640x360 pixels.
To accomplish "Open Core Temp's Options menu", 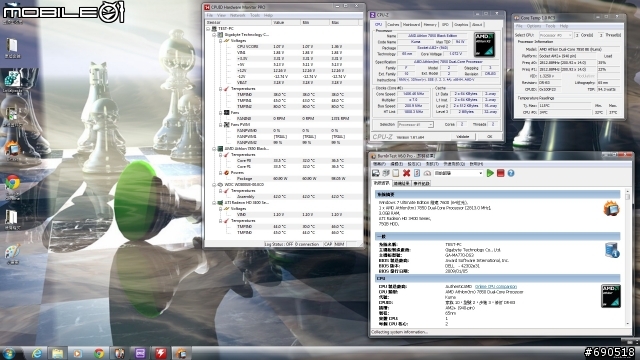I will 534,26.
